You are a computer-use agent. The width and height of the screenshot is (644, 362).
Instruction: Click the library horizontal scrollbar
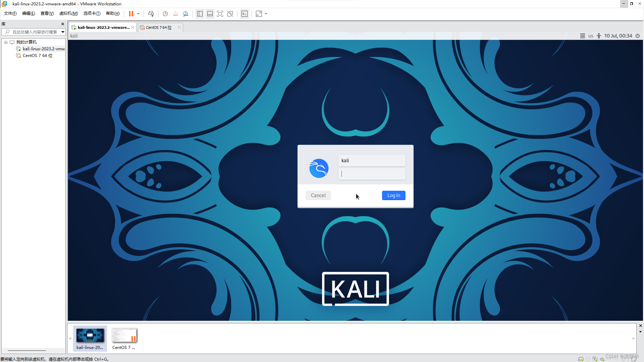point(27,351)
